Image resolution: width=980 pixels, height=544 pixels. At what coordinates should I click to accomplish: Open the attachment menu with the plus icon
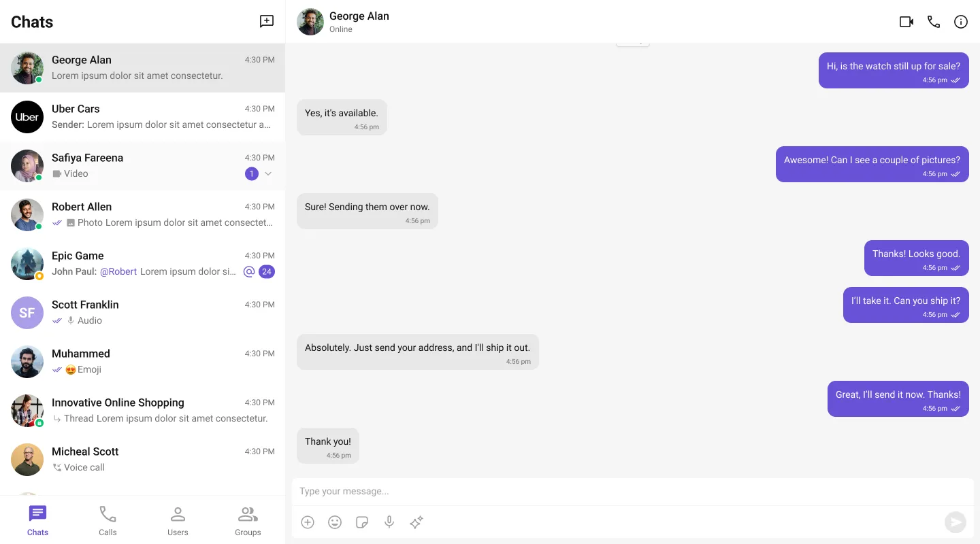coord(308,522)
